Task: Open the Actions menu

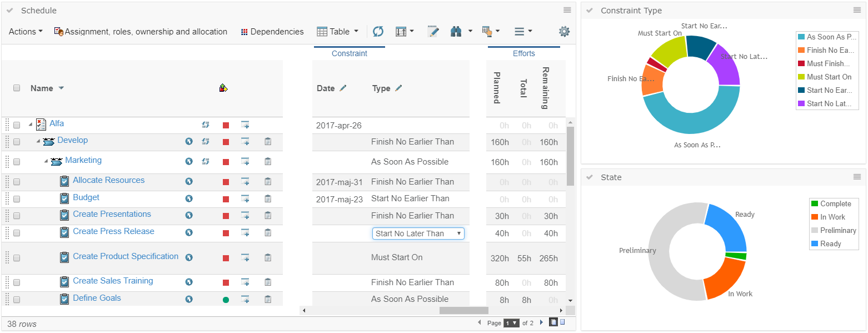Action: (x=26, y=32)
